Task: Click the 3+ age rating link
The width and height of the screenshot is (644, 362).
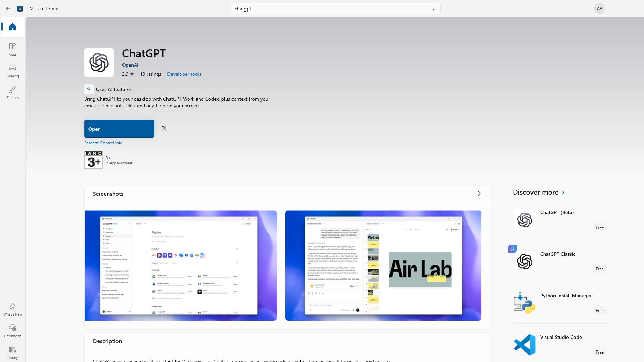Action: click(108, 158)
